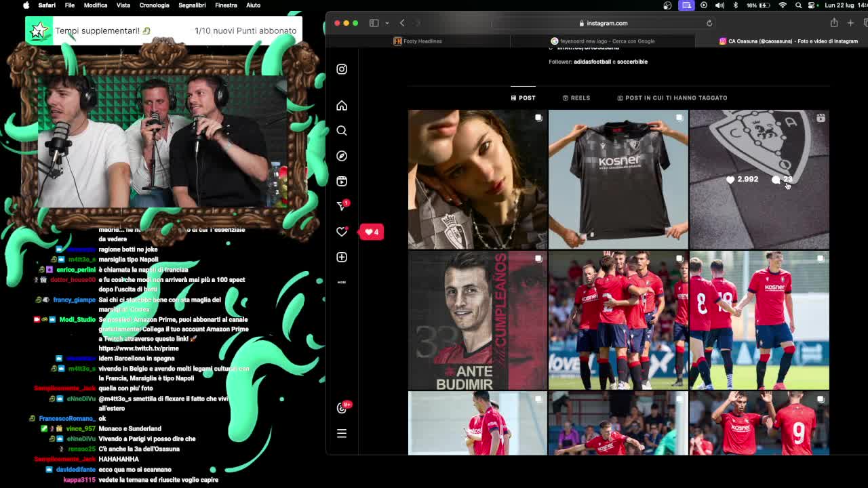Open Instagram Explore compass icon
The image size is (868, 488).
pos(342,156)
